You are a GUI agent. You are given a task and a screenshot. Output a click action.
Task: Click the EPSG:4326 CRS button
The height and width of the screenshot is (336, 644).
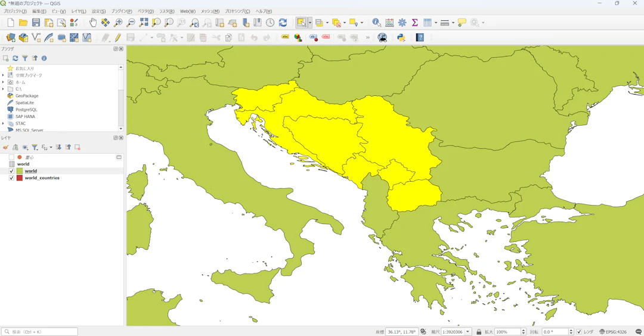tap(613, 331)
